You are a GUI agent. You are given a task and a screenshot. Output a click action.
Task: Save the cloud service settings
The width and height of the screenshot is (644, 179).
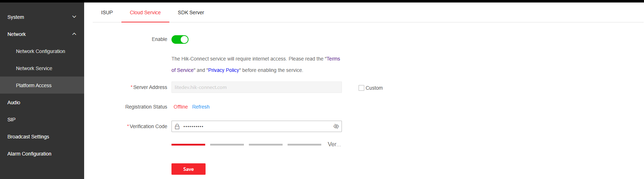point(189,169)
